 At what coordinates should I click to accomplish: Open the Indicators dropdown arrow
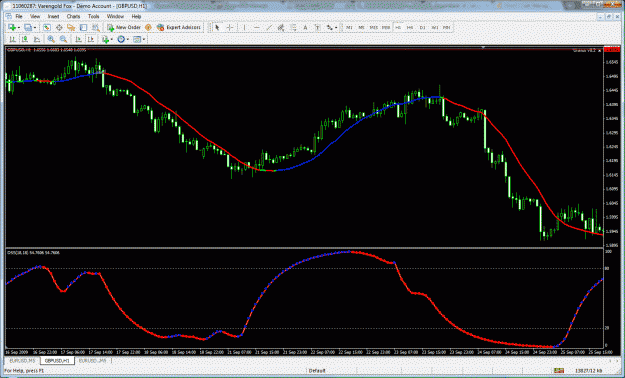pos(112,39)
